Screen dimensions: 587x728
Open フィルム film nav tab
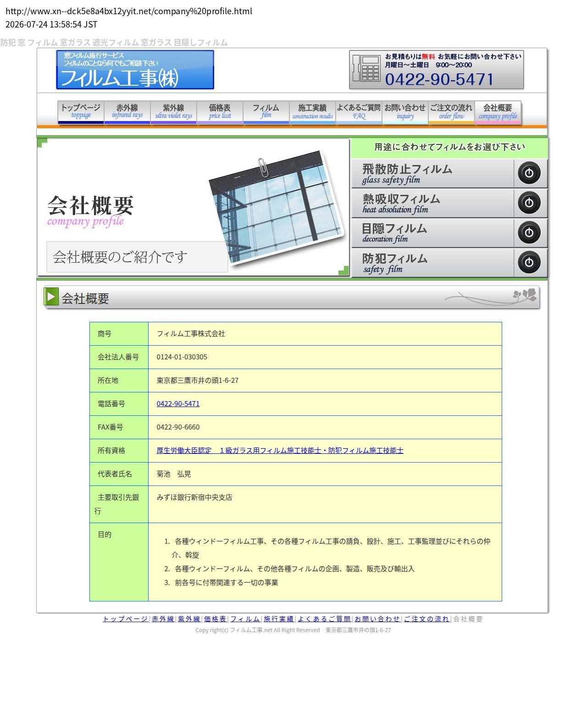(x=266, y=112)
